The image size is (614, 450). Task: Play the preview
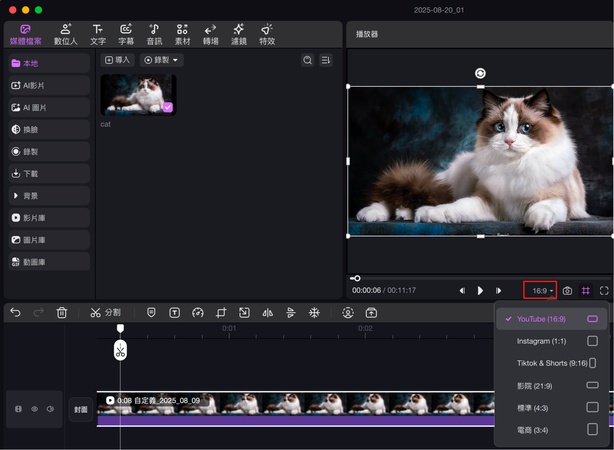[x=480, y=291]
